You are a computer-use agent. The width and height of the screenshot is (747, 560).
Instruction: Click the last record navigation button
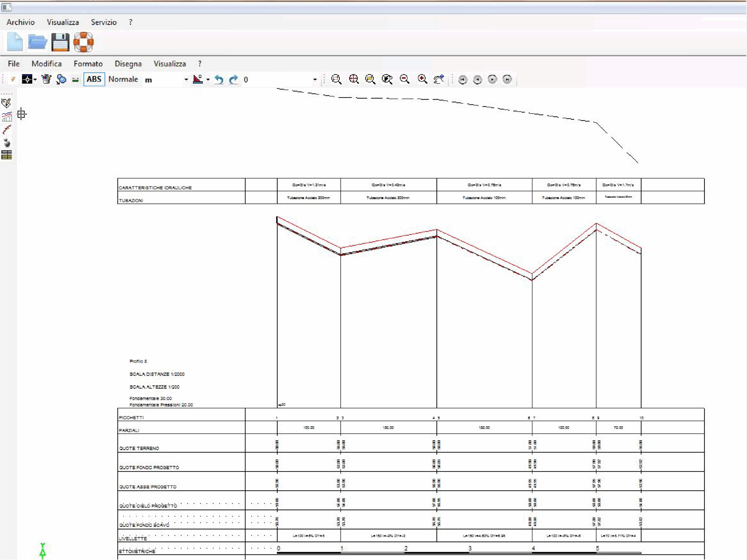point(507,79)
